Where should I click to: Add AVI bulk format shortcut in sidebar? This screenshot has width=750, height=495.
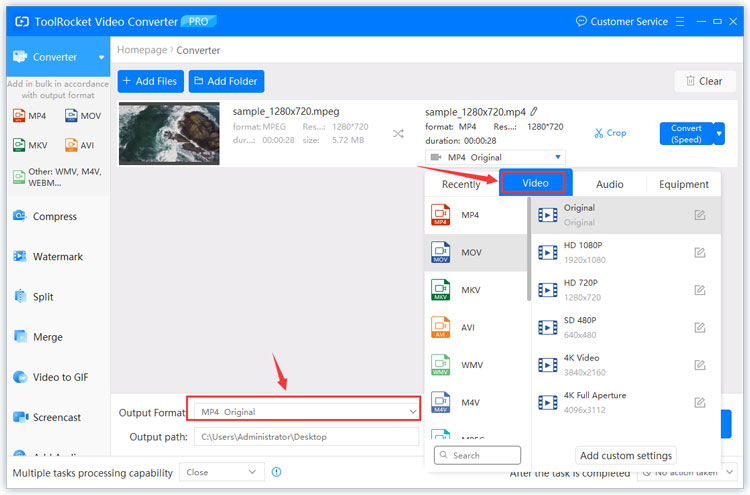click(x=79, y=145)
